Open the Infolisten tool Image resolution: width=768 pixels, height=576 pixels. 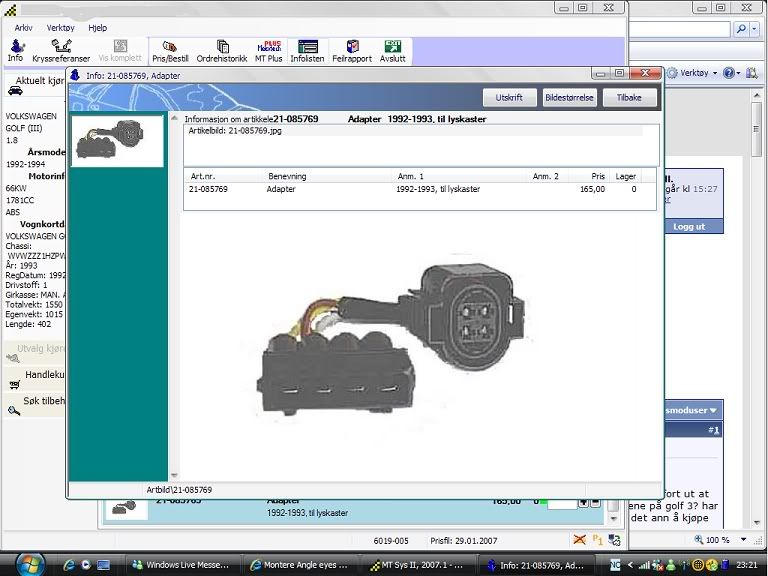tap(308, 51)
